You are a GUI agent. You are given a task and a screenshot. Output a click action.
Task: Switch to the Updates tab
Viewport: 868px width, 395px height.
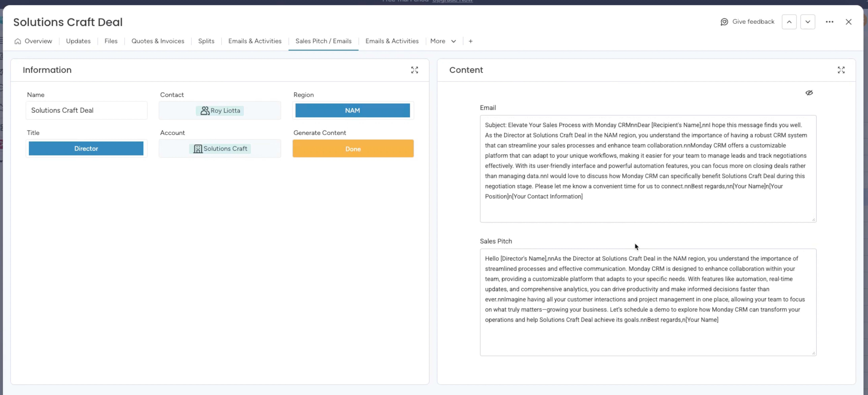(78, 41)
